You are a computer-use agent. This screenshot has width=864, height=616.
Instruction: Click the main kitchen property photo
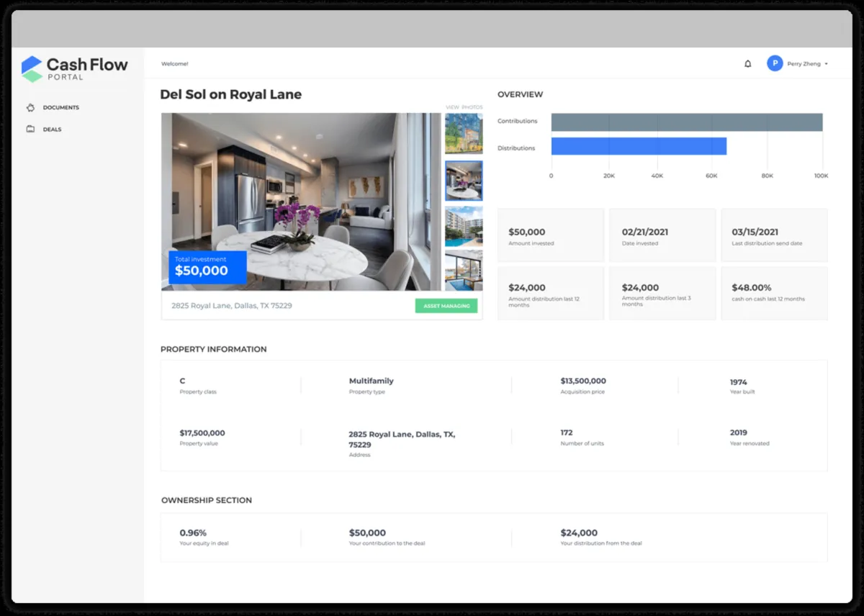[x=301, y=201]
